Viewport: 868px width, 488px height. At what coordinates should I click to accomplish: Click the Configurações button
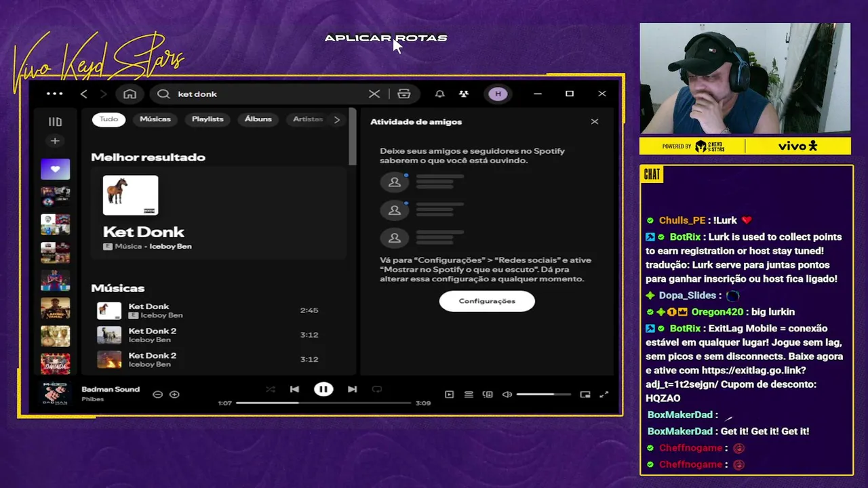[x=487, y=301]
